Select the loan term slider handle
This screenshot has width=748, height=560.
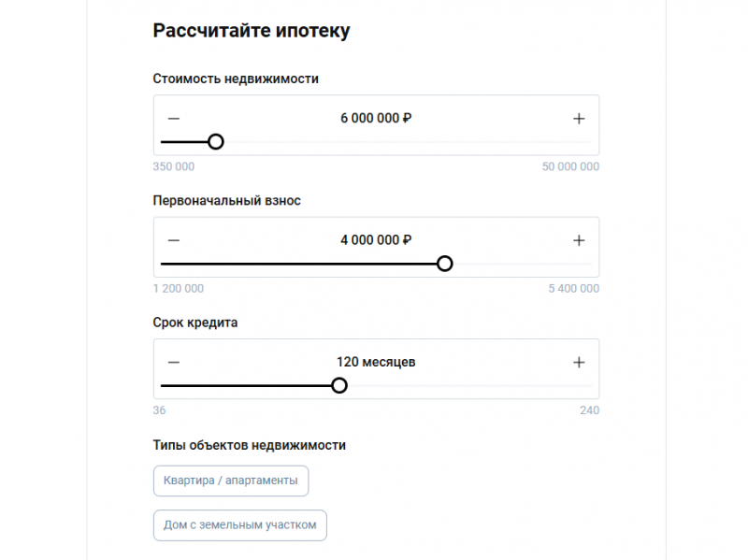point(339,384)
